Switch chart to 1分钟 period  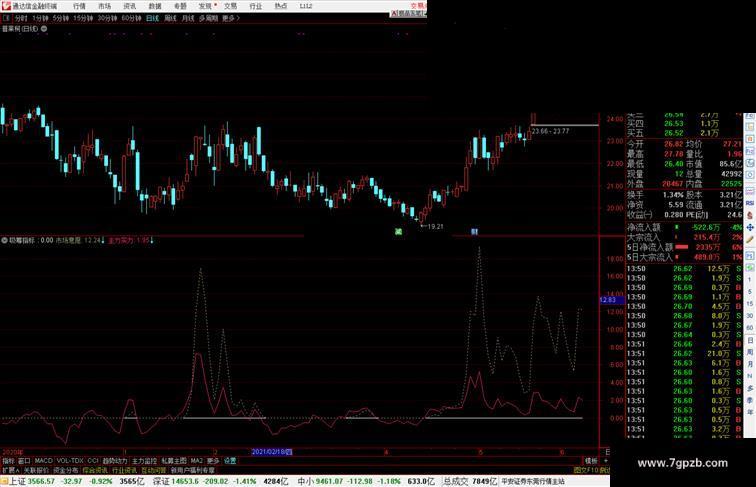coord(40,18)
